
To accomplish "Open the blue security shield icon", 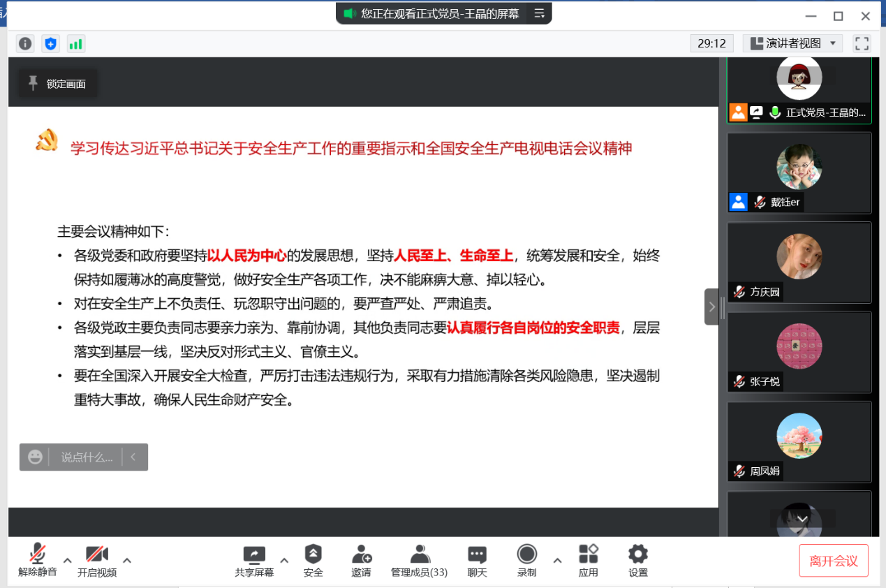I will point(50,44).
